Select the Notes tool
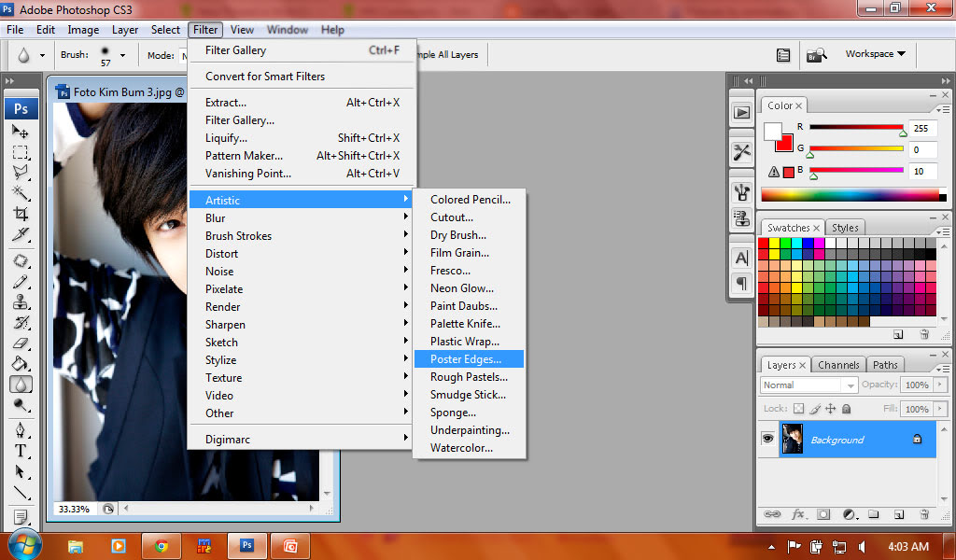The height and width of the screenshot is (560, 956). (x=21, y=517)
